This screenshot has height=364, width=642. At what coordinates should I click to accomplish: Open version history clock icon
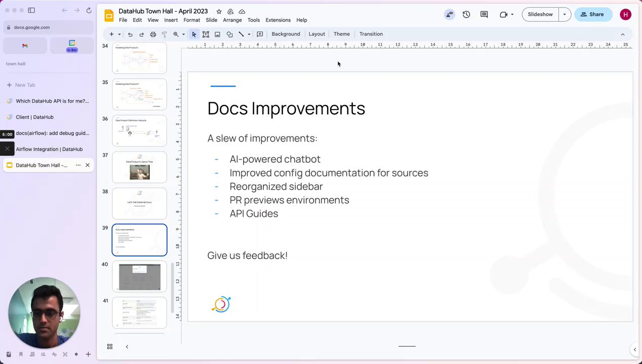(466, 15)
